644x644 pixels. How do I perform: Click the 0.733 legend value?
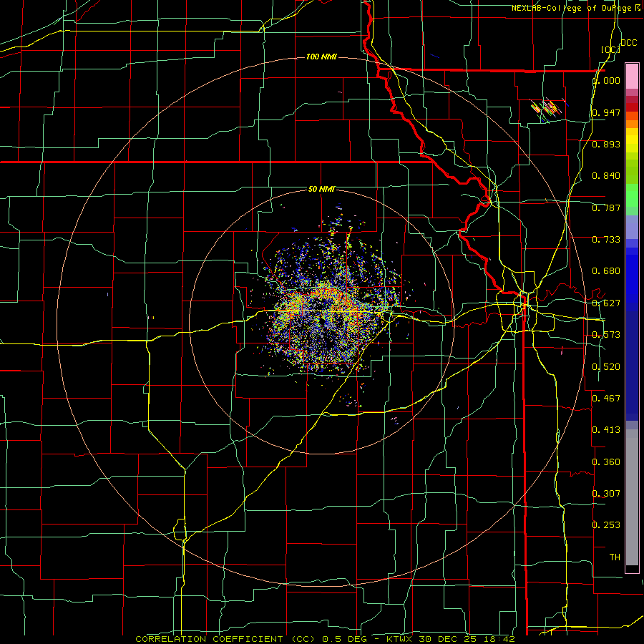pyautogui.click(x=606, y=240)
